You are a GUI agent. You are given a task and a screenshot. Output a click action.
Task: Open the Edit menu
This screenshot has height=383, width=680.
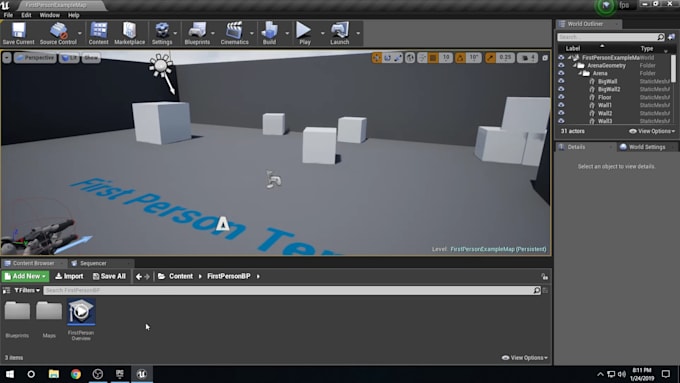(26, 15)
